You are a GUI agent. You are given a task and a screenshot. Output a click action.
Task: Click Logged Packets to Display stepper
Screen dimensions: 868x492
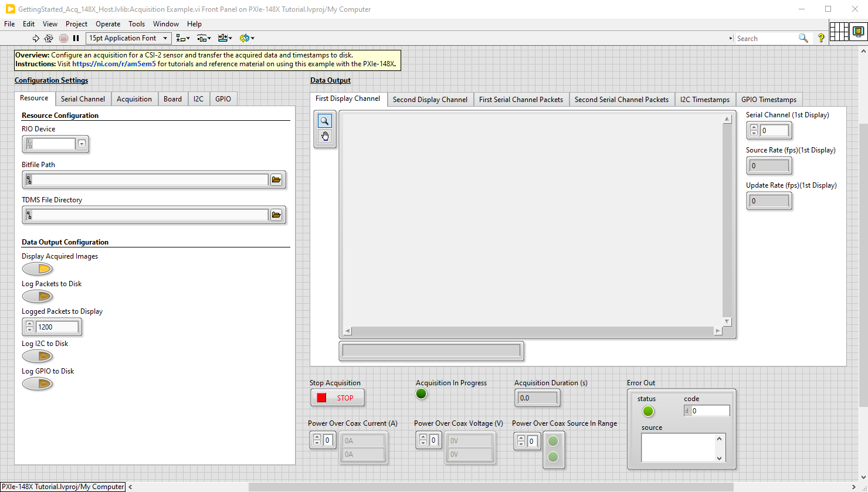point(30,327)
